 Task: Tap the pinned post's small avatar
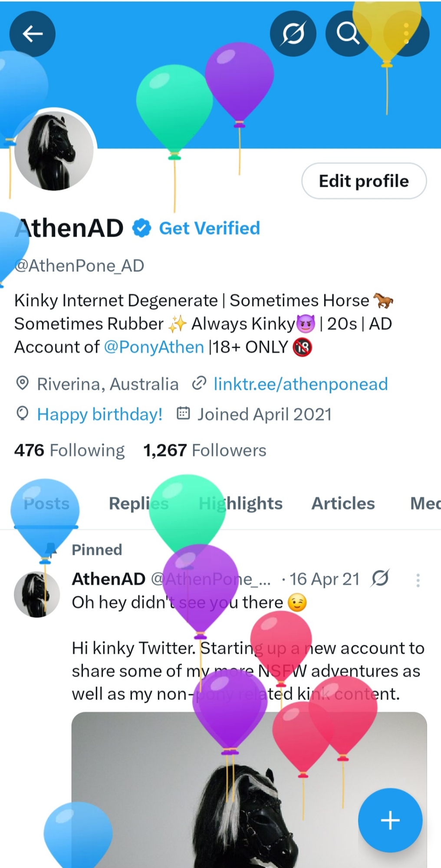pos(37,594)
